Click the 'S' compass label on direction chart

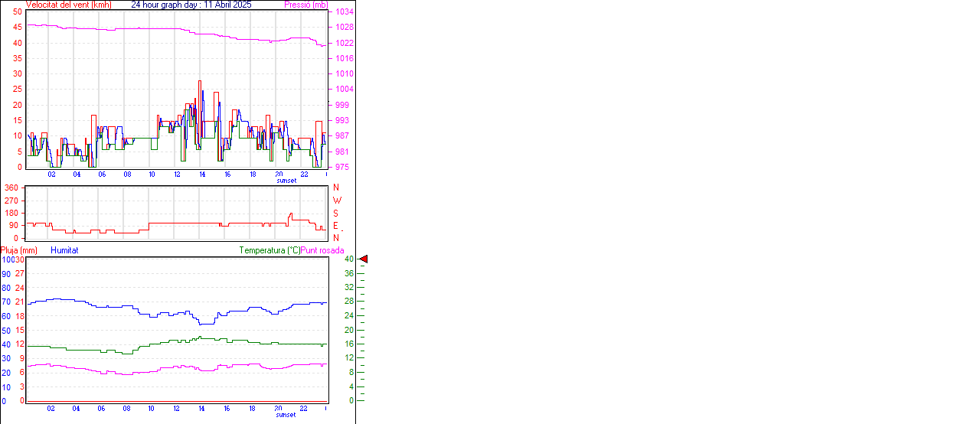tap(336, 214)
